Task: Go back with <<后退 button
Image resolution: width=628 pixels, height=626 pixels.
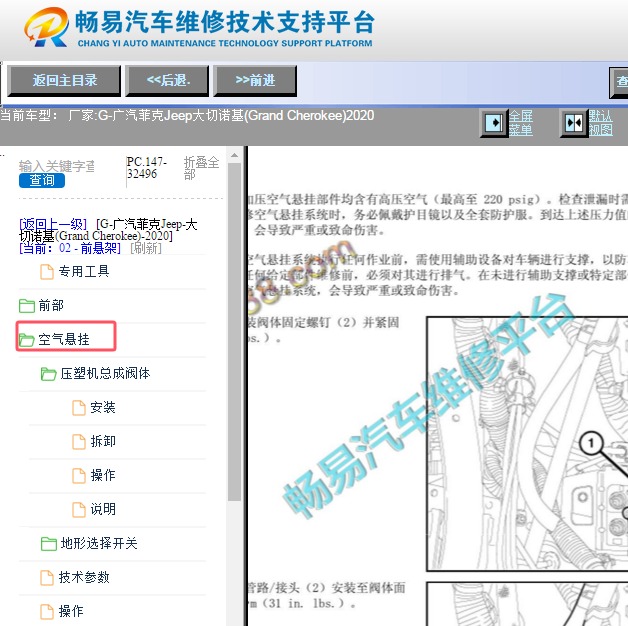Action: pyautogui.click(x=167, y=81)
